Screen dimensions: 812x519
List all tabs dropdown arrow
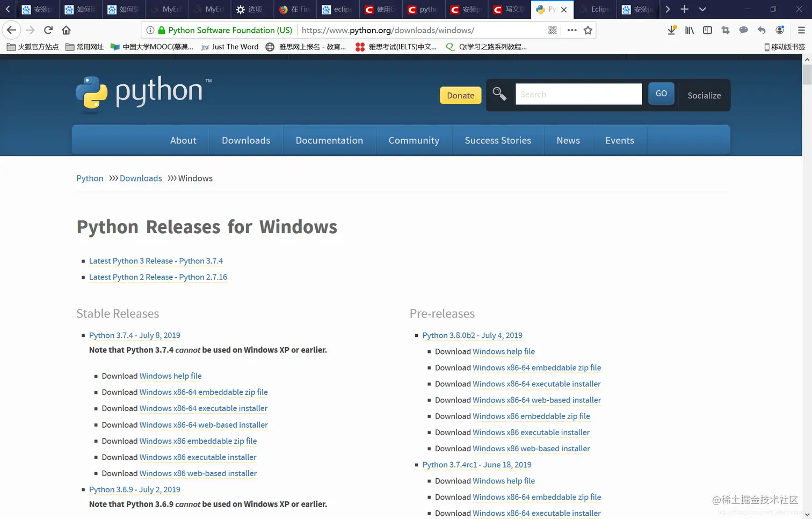(x=702, y=9)
